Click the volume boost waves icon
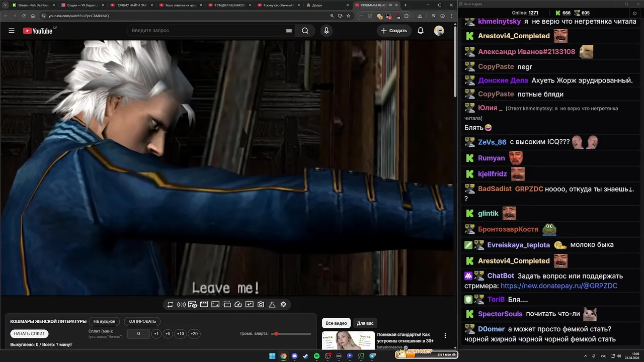 (181, 304)
